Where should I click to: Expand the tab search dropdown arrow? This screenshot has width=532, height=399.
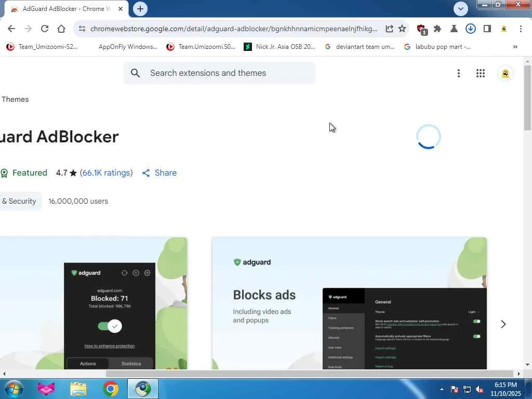(x=460, y=9)
